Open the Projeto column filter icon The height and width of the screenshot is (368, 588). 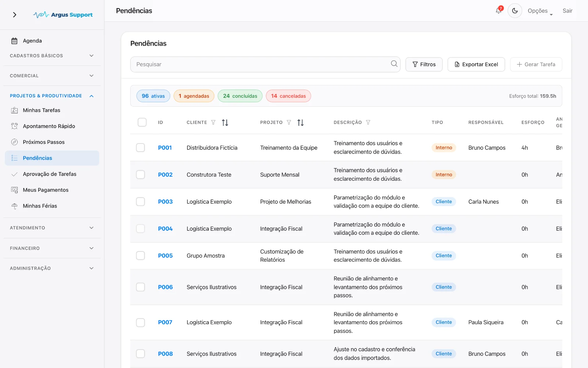coord(289,123)
